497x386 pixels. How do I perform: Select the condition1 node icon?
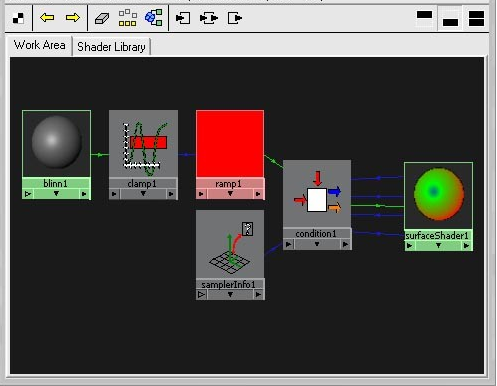point(317,194)
